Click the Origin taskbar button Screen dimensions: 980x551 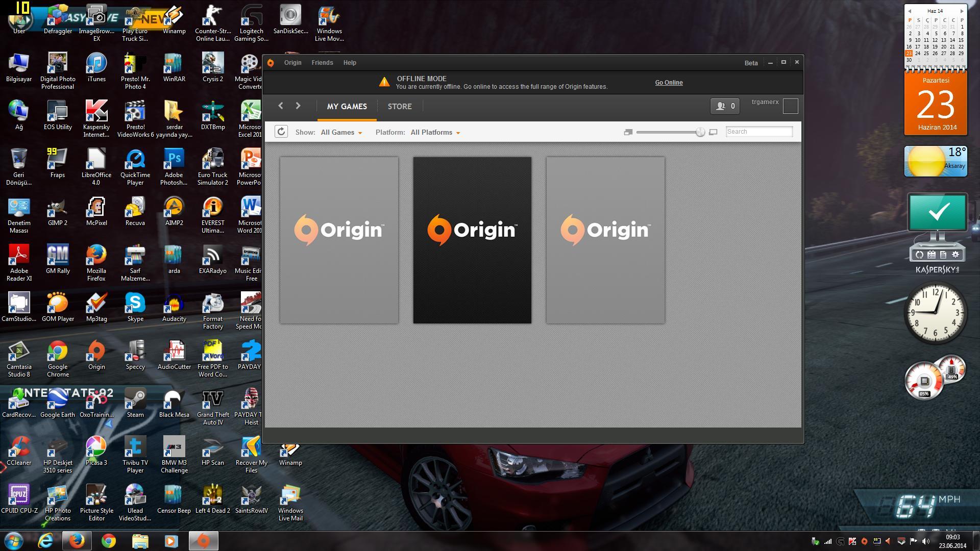click(x=203, y=541)
